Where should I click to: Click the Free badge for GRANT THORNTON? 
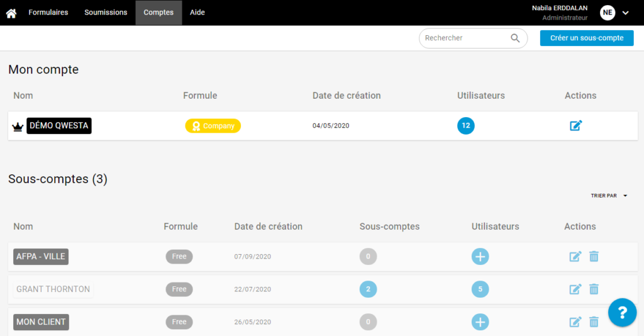[179, 289]
